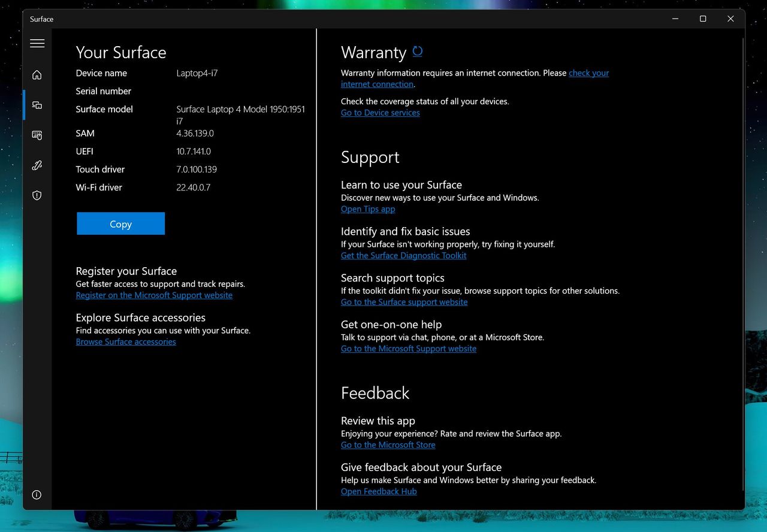The width and height of the screenshot is (767, 532).
Task: Get the Surface Diagnostic Toolkit link
Action: pos(404,255)
